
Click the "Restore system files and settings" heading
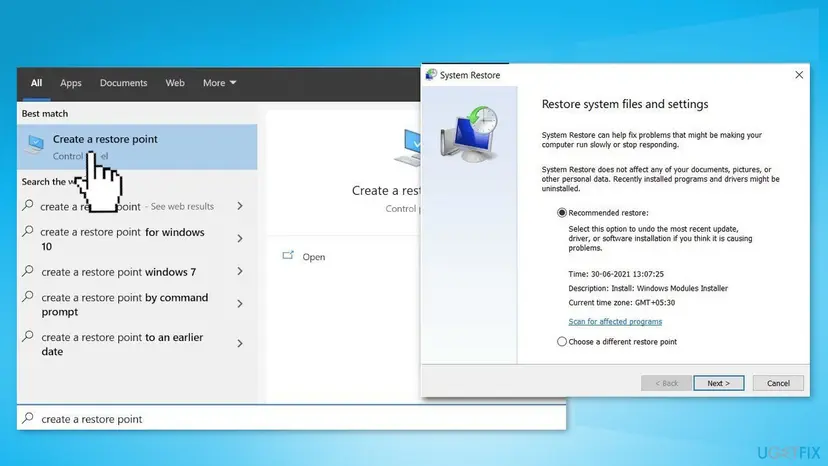click(625, 104)
